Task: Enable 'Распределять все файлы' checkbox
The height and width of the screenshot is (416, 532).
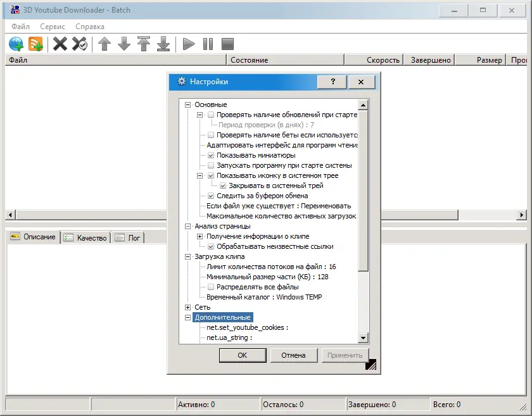Action: 211,287
